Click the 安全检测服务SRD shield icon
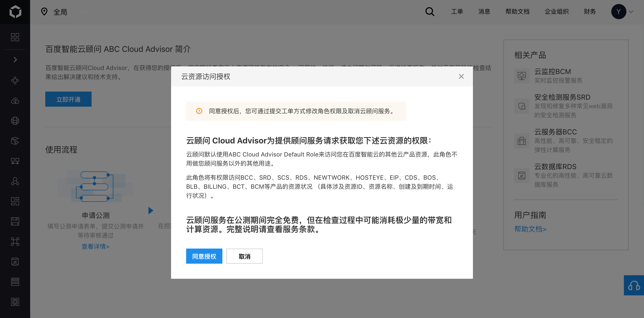644x318 pixels. click(522, 106)
